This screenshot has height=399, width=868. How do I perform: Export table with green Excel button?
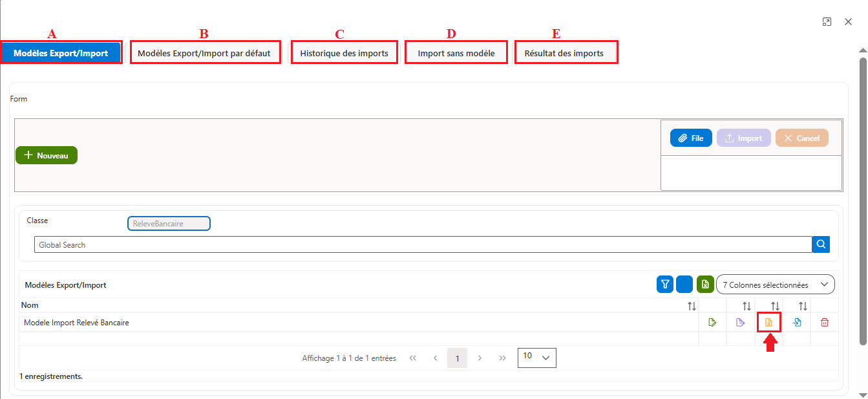click(705, 284)
